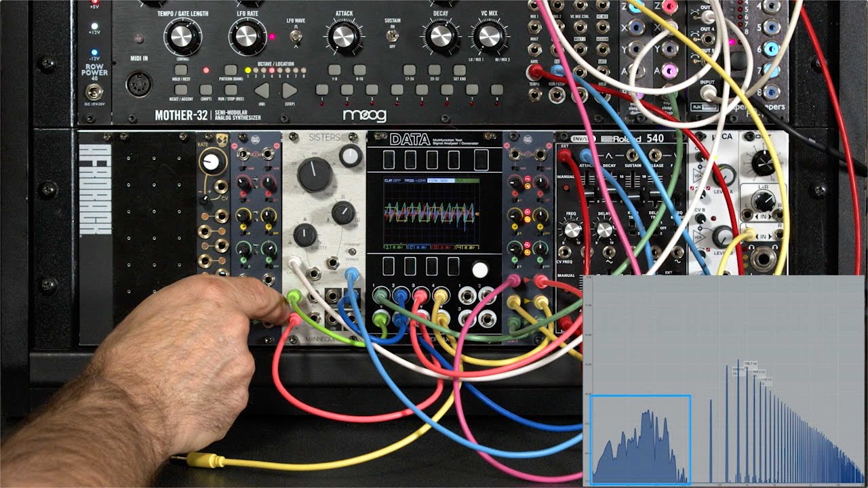Adjust the Attack knob on Mother-32
The width and height of the screenshot is (868, 488).
coord(344,36)
